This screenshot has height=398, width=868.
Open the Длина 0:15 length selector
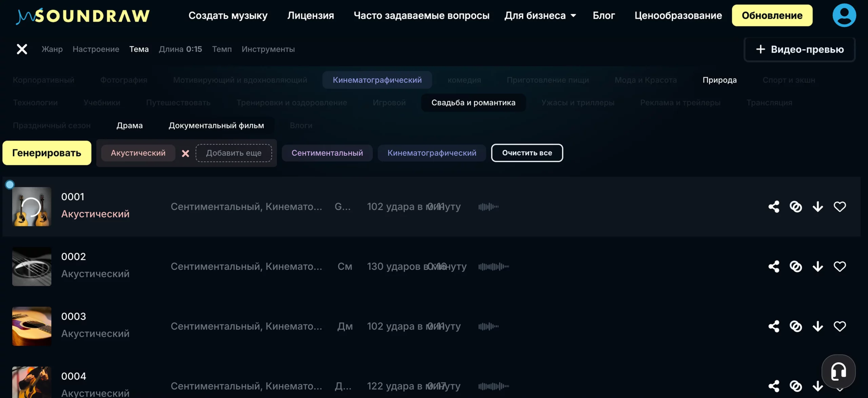click(180, 49)
